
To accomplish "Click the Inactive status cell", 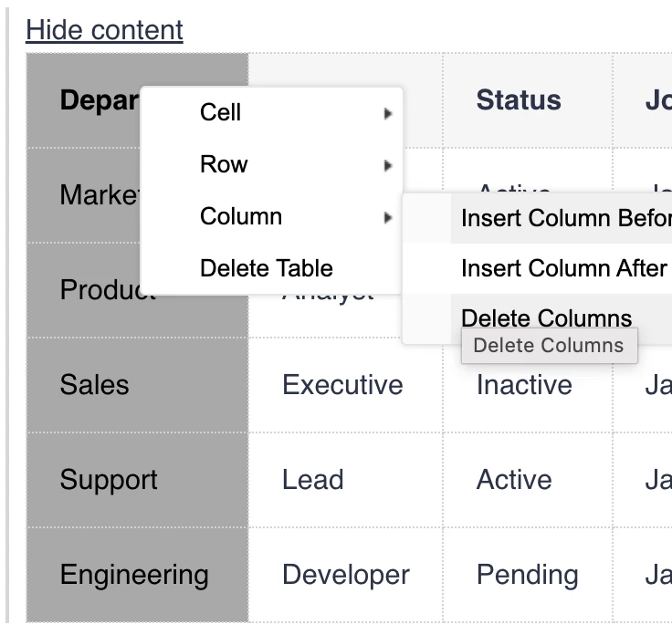I will pyautogui.click(x=523, y=384).
